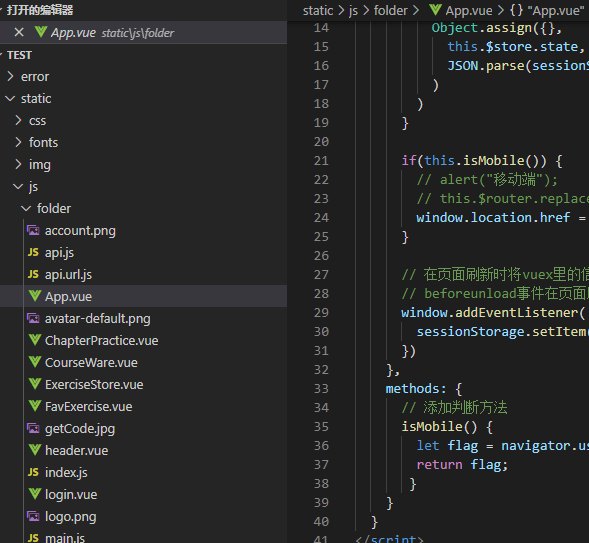Click JS icon next to api.js
This screenshot has height=543, width=589.
[x=33, y=252]
